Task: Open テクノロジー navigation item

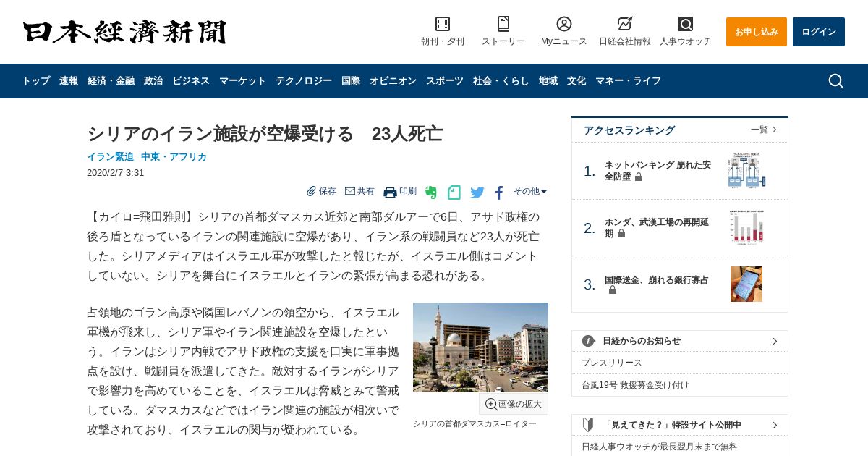Action: pos(304,81)
